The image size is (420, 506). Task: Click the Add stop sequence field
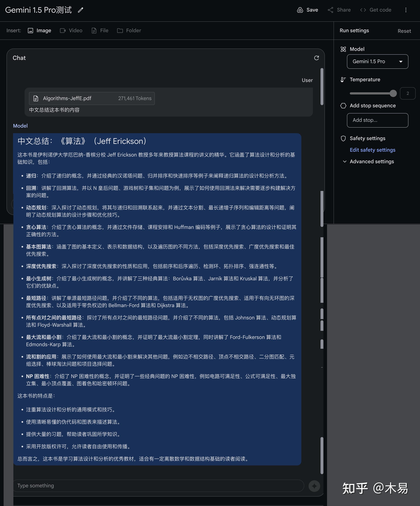coord(377,120)
